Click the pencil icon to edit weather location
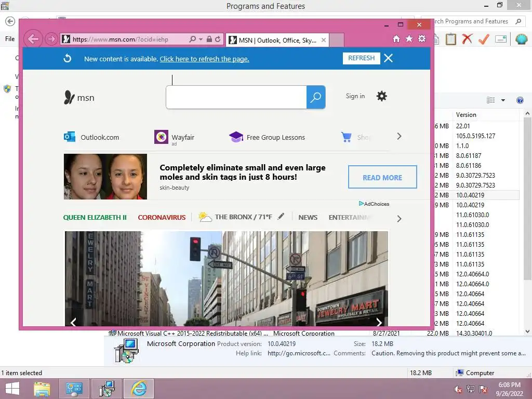Screen dimensions: 532x399 click(x=281, y=217)
